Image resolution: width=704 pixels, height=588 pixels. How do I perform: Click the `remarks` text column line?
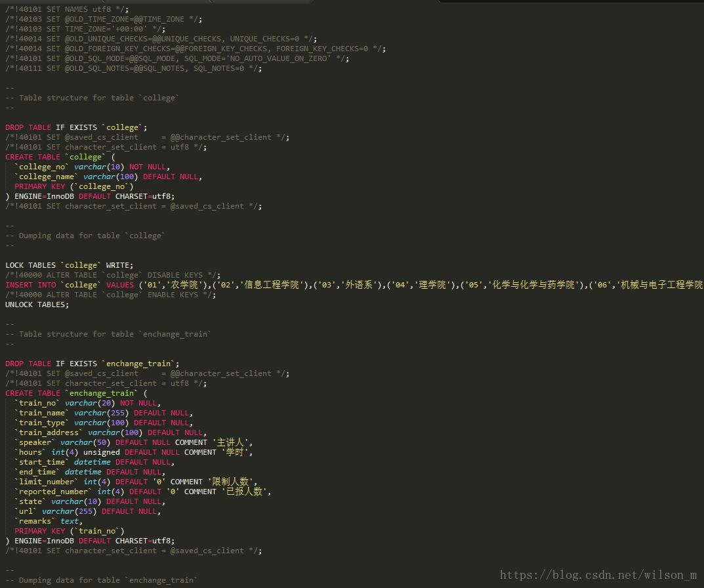click(49, 521)
